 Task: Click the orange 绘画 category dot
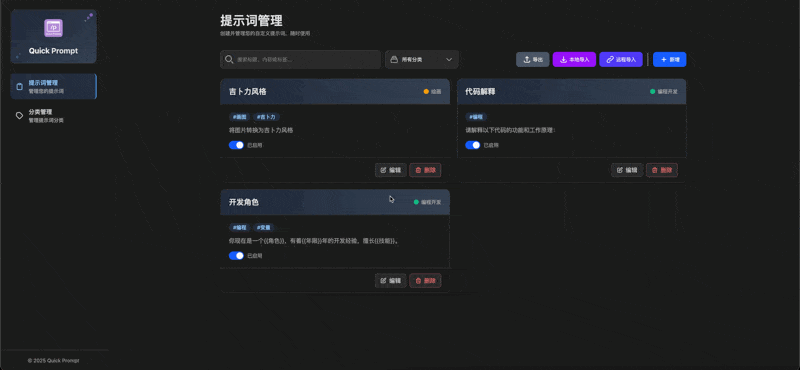426,91
